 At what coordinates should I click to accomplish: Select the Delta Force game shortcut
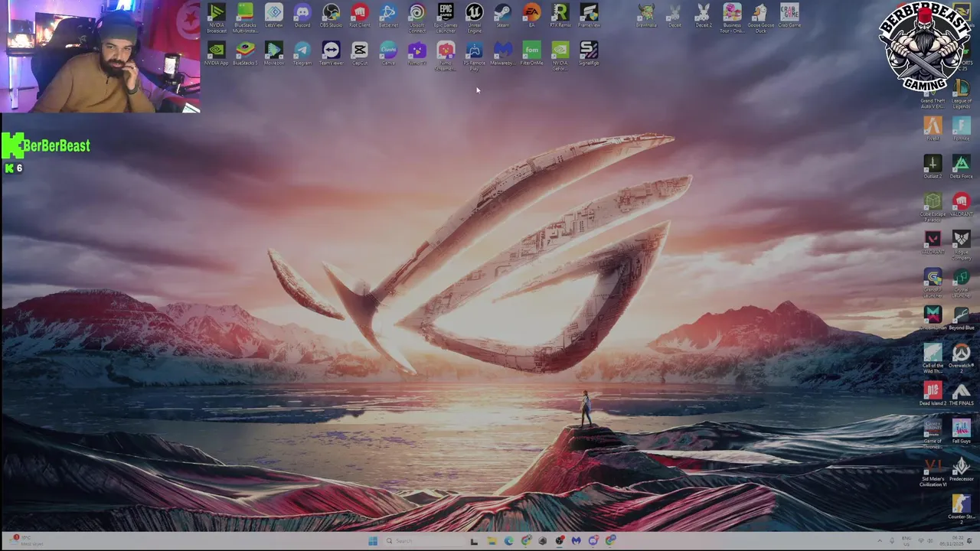coord(962,166)
